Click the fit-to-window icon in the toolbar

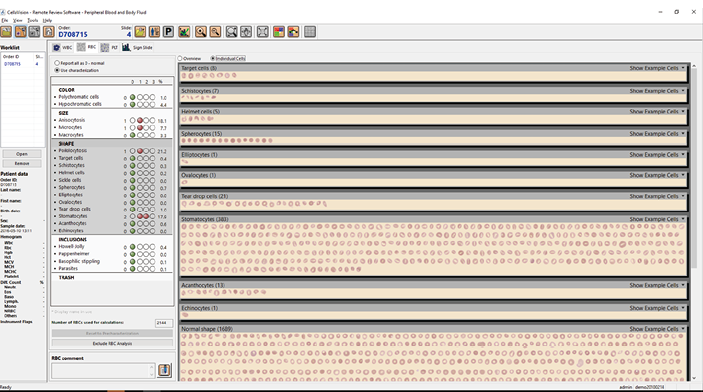[x=263, y=31]
